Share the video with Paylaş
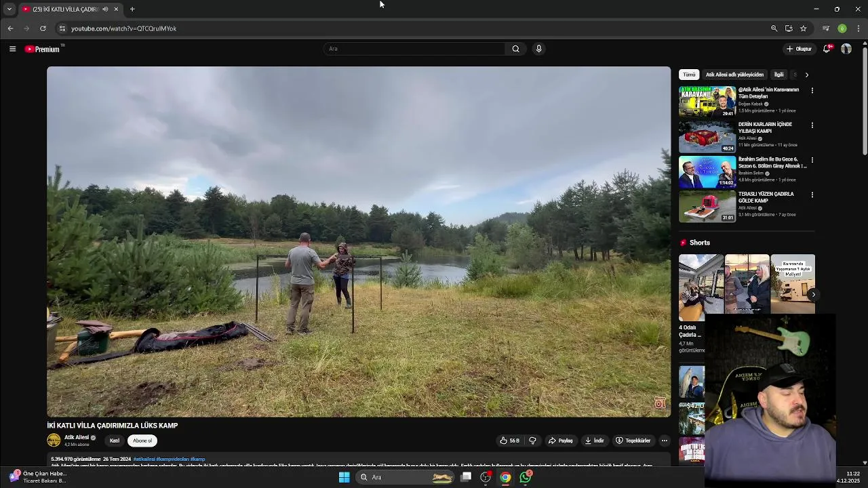Screen dimensions: 868x488 (561, 441)
